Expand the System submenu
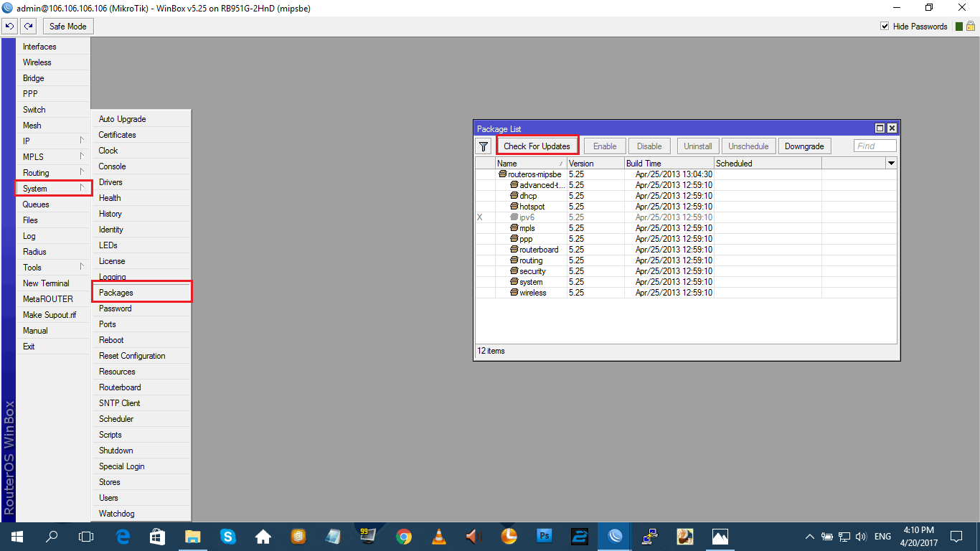 point(53,189)
